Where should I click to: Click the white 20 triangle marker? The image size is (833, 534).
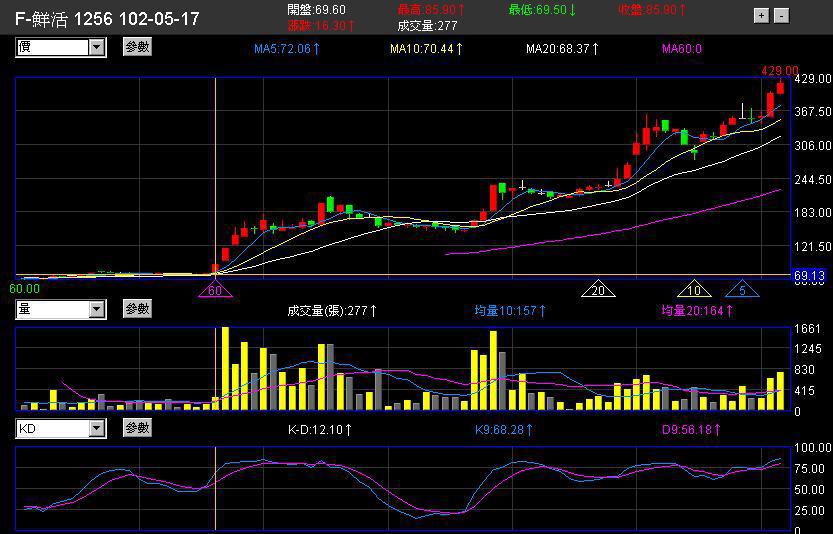tap(598, 290)
